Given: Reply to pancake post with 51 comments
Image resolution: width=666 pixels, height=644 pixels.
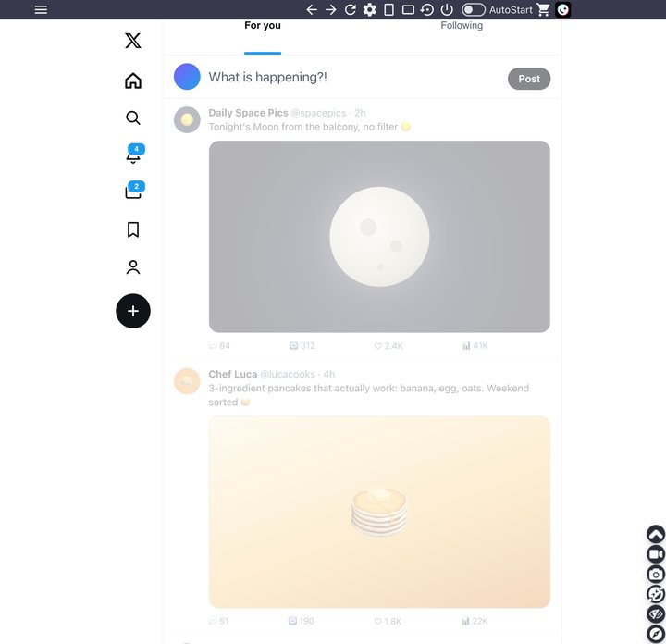Looking at the screenshot, I should pos(218,621).
